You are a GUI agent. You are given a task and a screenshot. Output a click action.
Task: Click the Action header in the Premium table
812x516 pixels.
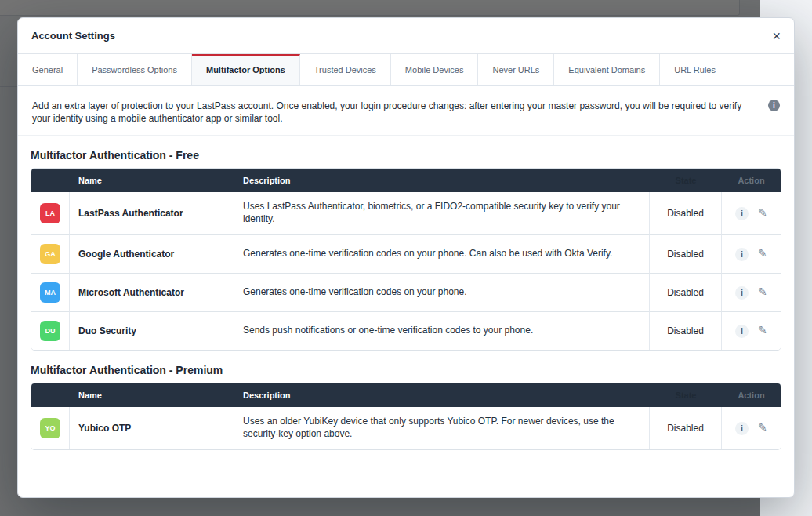tap(751, 396)
